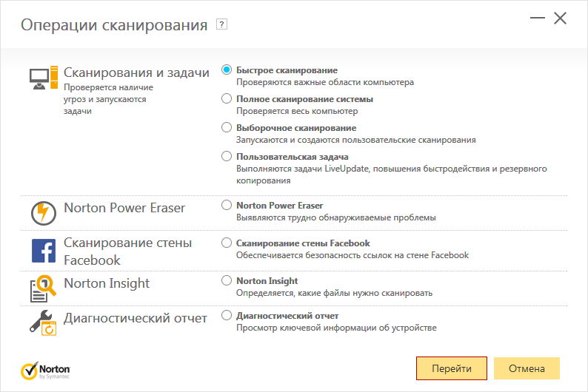
Task: Click text Проверяются важные области компьютера
Action: pos(325,82)
